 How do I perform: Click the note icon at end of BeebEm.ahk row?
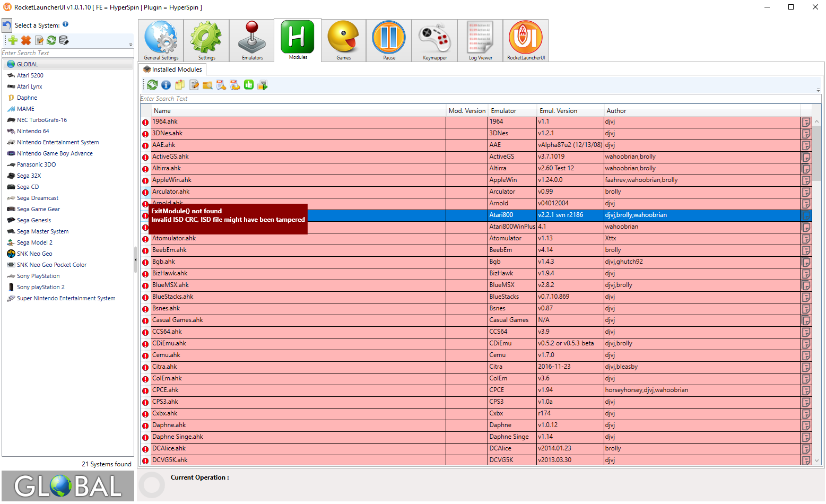806,250
